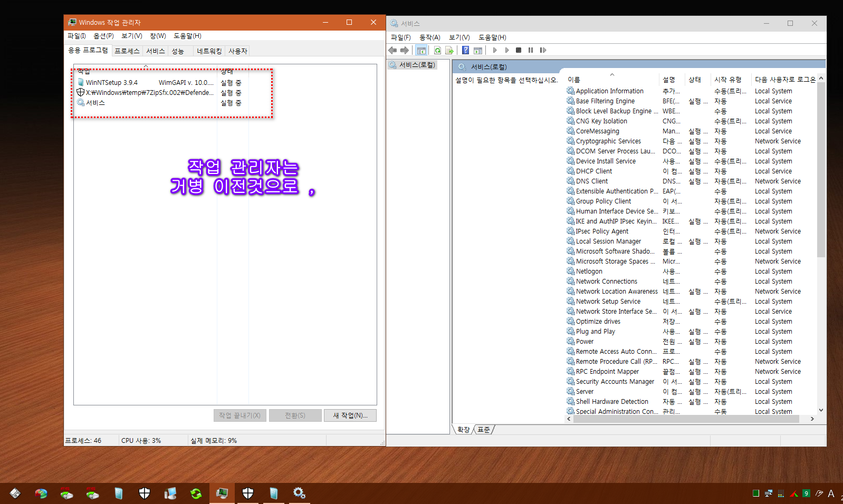Click the 새 작업(N)... button
Image resolution: width=843 pixels, height=504 pixels.
tap(350, 415)
